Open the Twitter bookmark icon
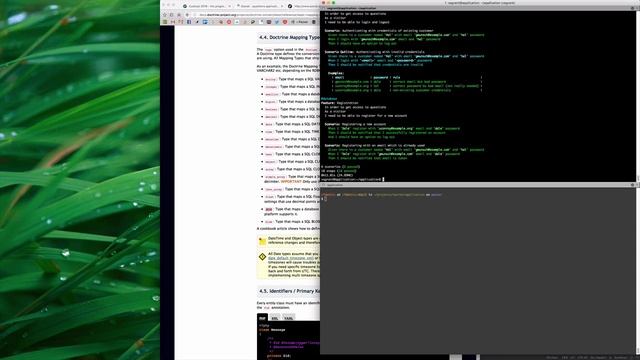This screenshot has width=640, height=360. 277,22
